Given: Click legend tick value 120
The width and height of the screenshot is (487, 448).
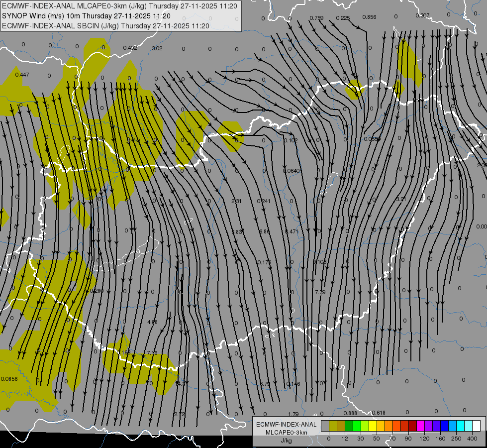Looking at the screenshot, I should point(424,439).
